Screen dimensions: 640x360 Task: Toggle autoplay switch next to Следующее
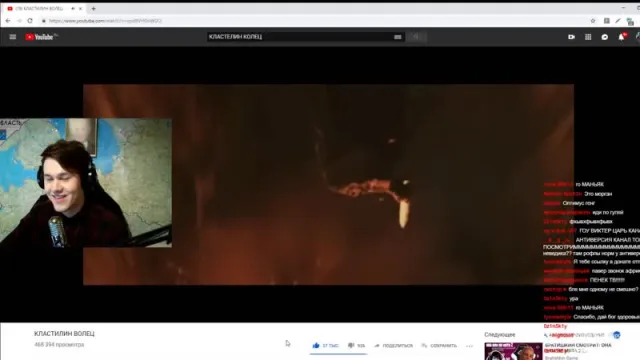(x=616, y=335)
